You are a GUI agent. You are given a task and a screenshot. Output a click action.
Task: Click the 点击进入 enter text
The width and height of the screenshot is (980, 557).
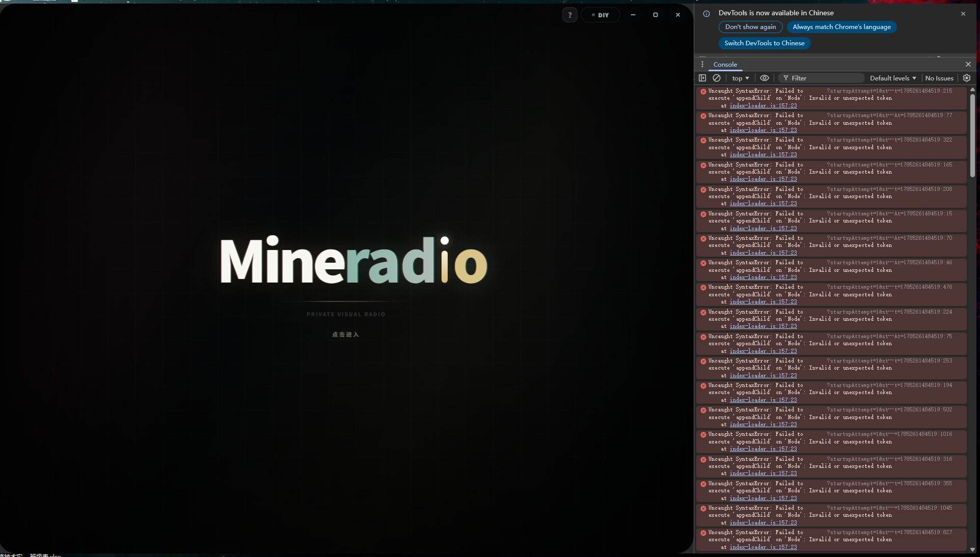coord(346,335)
